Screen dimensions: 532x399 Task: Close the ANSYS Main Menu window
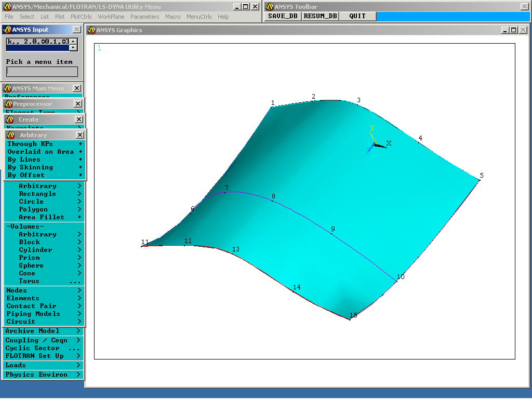(x=77, y=88)
